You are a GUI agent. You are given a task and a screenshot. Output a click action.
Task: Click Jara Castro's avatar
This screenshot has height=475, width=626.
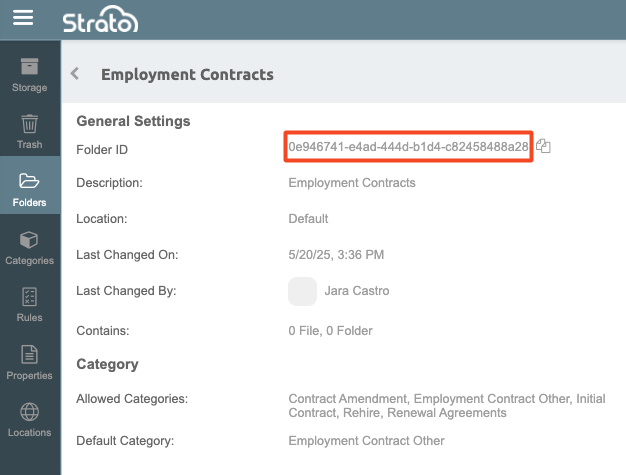302,291
